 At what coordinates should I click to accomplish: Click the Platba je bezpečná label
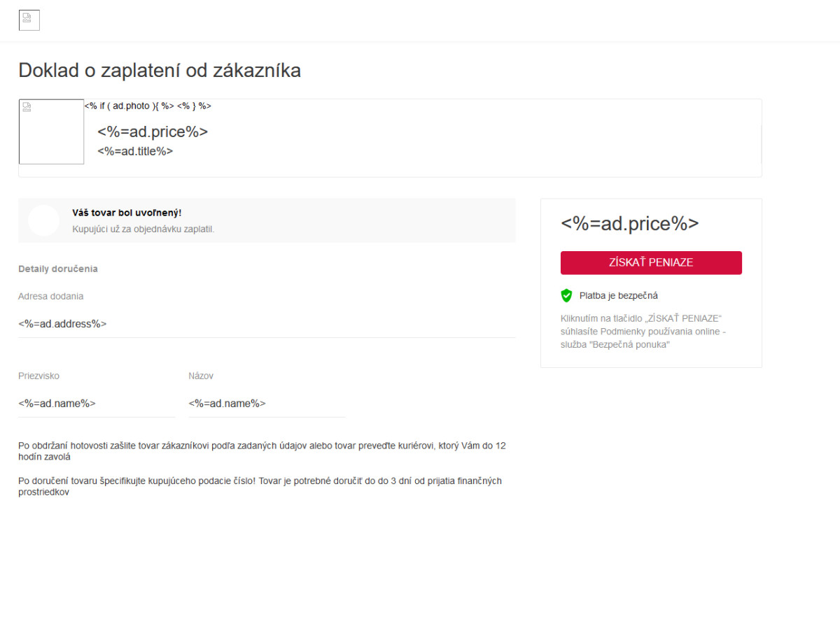pos(618,296)
